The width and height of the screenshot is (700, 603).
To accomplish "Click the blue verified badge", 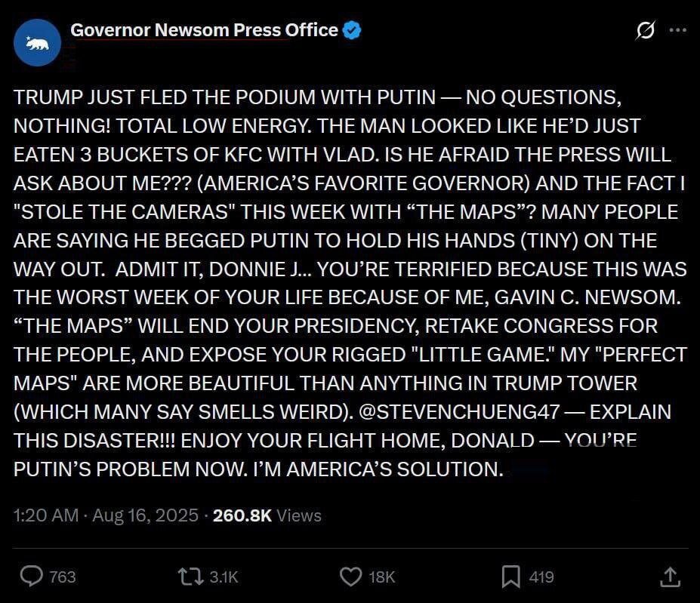I will pyautogui.click(x=352, y=30).
